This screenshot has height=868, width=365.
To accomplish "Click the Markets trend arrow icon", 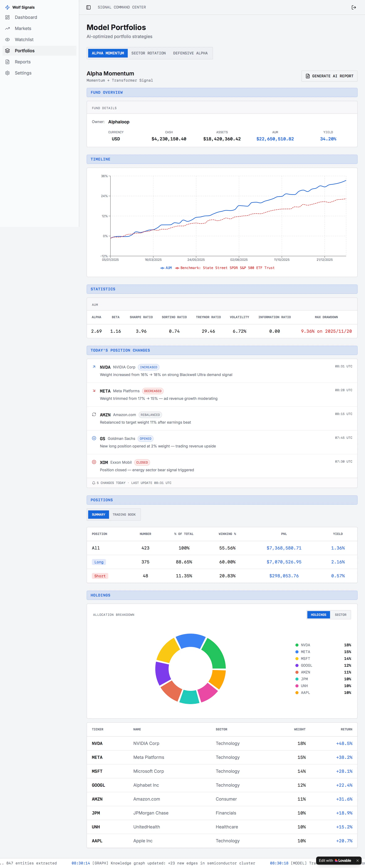I will tap(7, 29).
